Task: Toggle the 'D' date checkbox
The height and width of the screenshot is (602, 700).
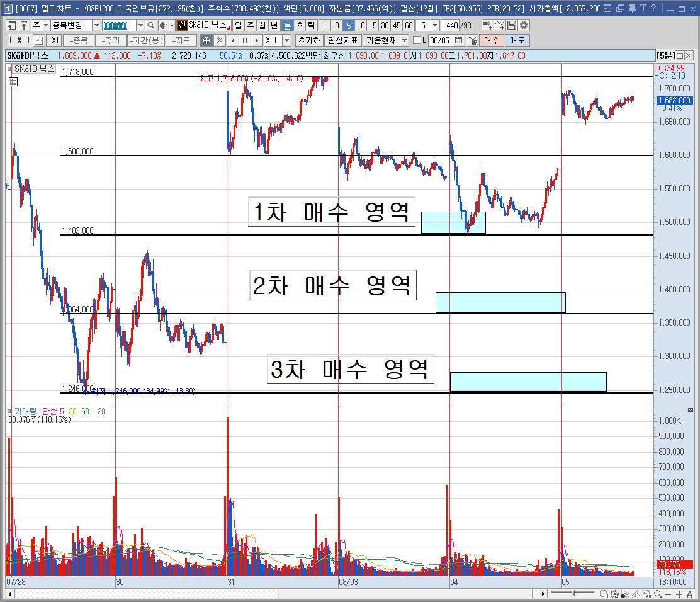Action: click(x=417, y=40)
